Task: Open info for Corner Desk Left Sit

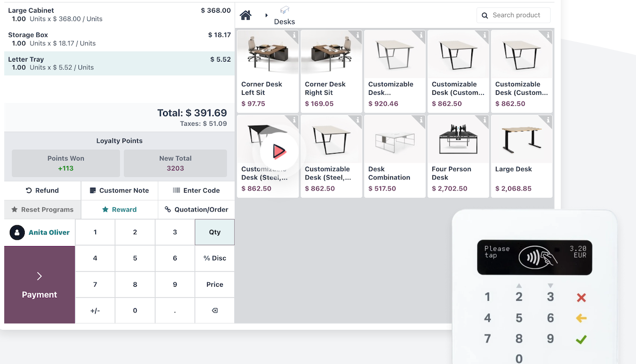Action: (x=294, y=35)
